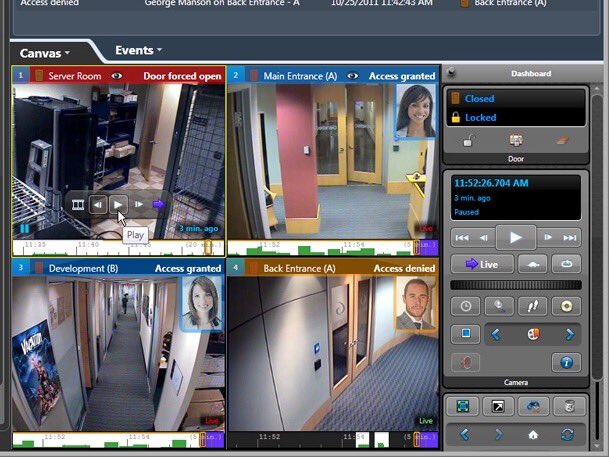Click the Dashboard speed jog slider
The width and height of the screenshot is (609, 457).
[515, 285]
